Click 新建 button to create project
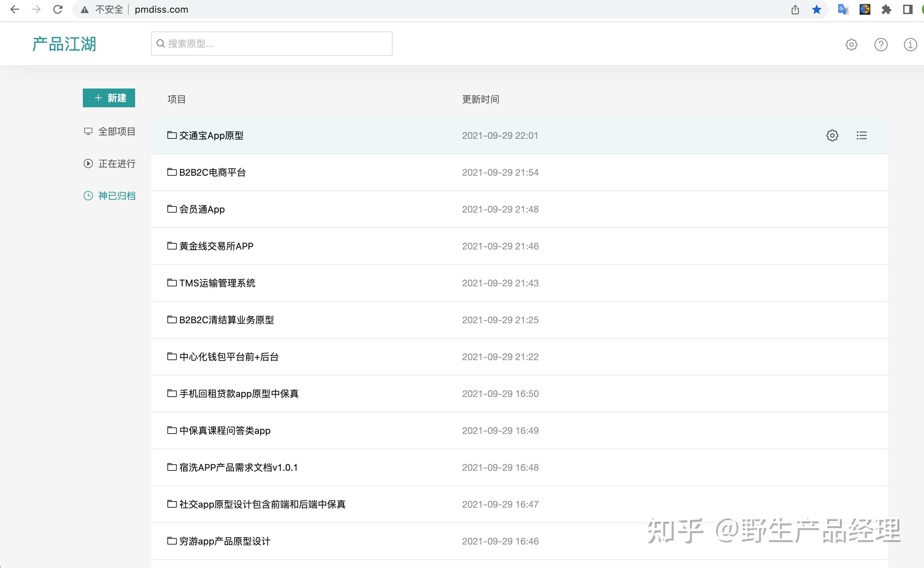 (x=109, y=98)
